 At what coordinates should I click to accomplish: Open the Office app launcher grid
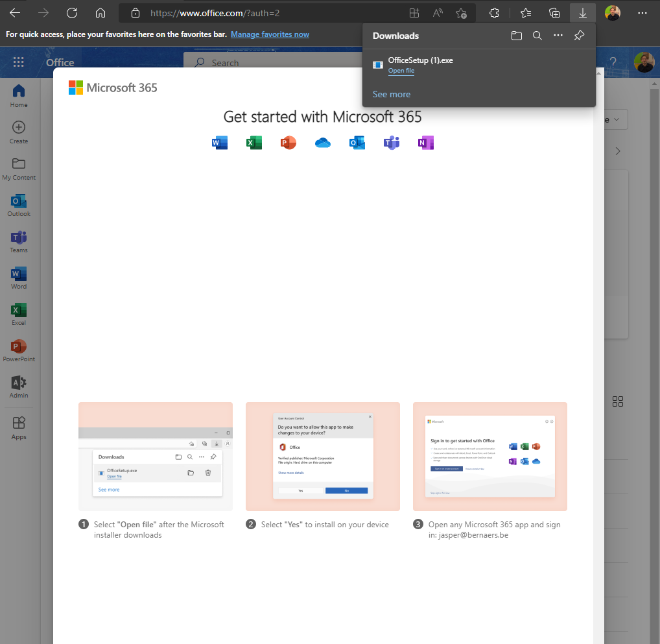tap(19, 62)
